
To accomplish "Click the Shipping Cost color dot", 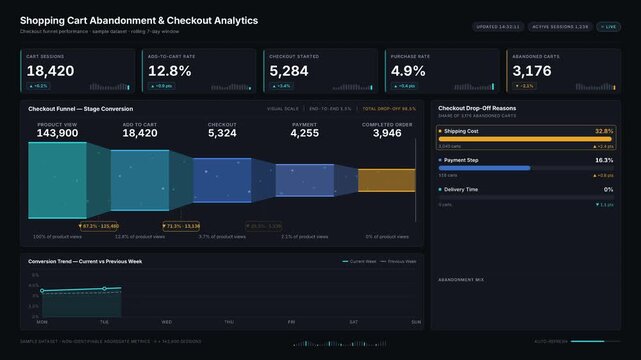I will click(x=440, y=131).
